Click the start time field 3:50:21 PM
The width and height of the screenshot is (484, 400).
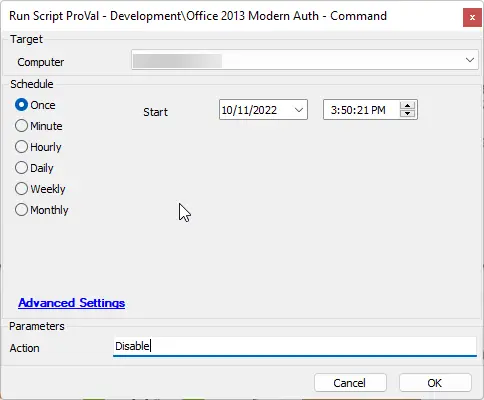click(358, 110)
